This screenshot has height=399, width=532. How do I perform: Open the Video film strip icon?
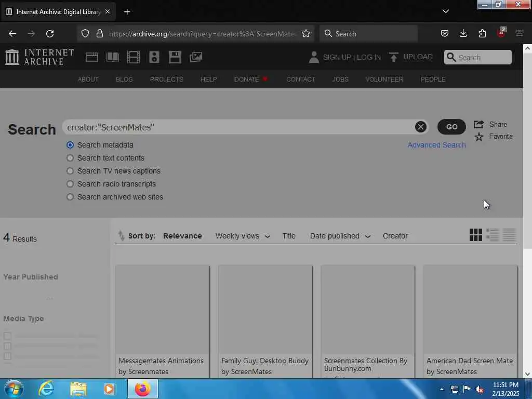pyautogui.click(x=134, y=57)
